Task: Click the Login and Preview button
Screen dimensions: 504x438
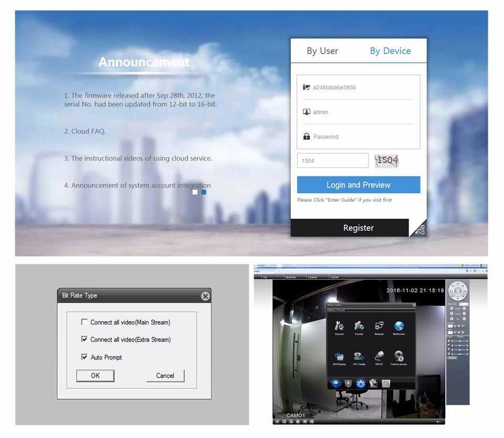Action: coord(359,185)
